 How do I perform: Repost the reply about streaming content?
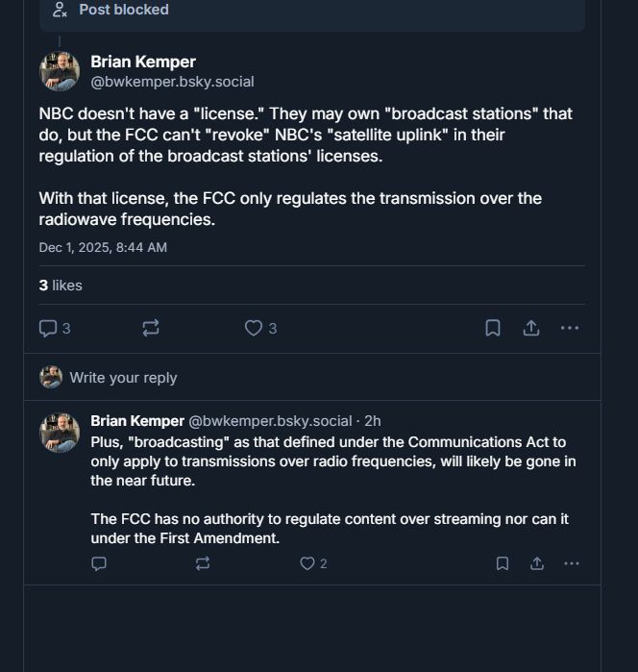(203, 563)
